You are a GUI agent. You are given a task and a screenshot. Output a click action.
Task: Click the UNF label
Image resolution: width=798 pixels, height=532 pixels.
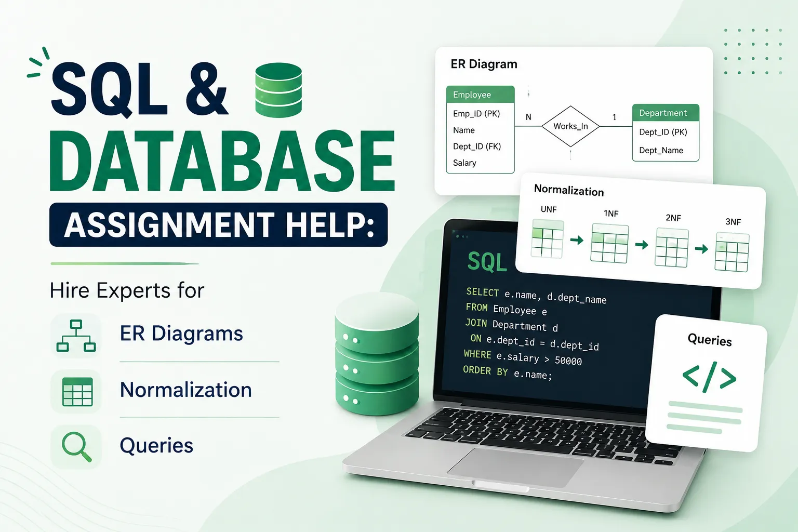(x=549, y=209)
